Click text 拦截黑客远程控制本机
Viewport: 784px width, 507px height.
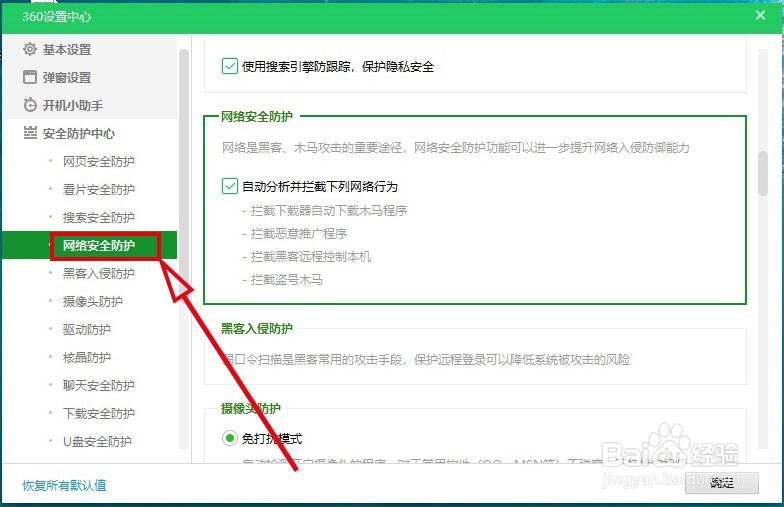(x=311, y=256)
